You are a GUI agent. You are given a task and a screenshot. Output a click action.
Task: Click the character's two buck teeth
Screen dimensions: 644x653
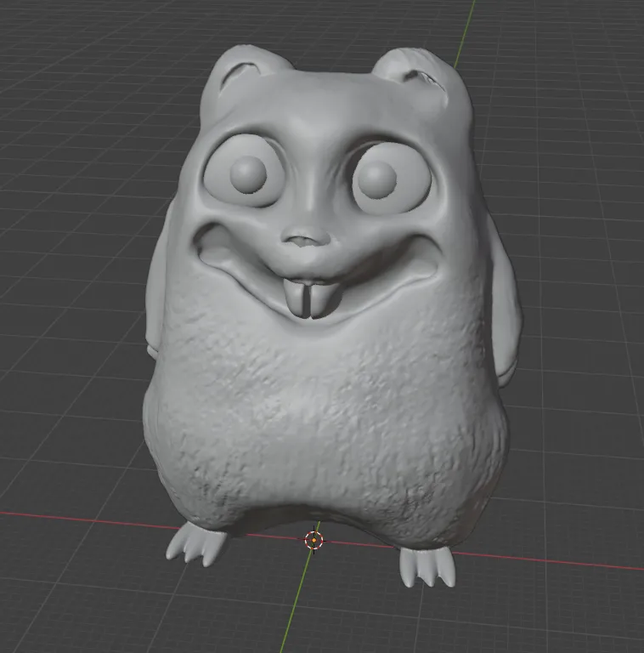click(308, 298)
